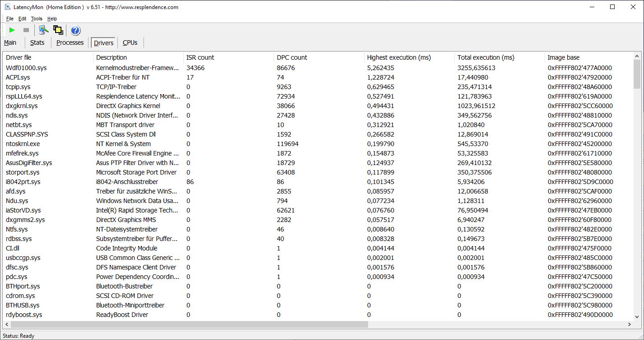The width and height of the screenshot is (644, 340).
Task: Click the 5,262435 highest execution value
Action: click(380, 68)
